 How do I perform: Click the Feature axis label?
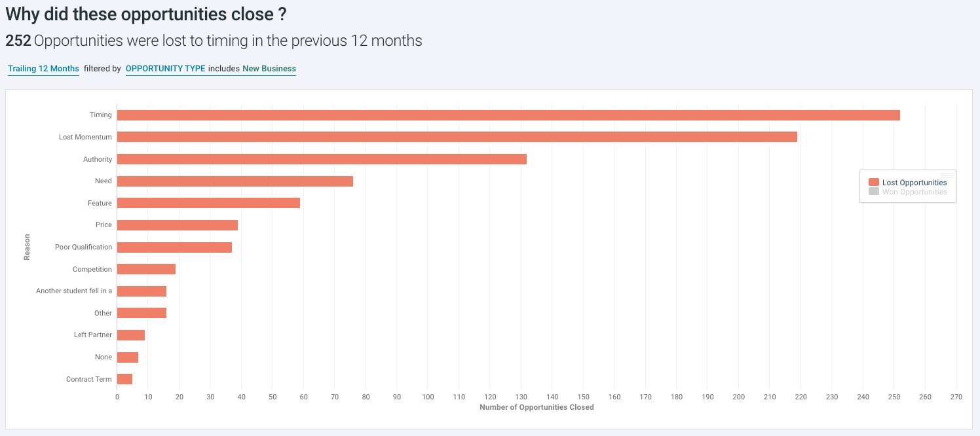pos(100,203)
